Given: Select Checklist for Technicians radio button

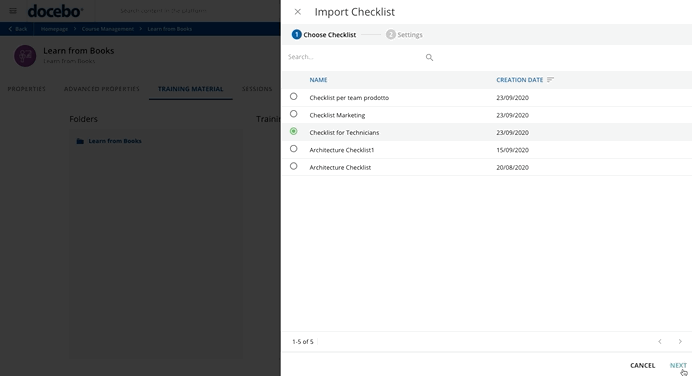Looking at the screenshot, I should 293,131.
